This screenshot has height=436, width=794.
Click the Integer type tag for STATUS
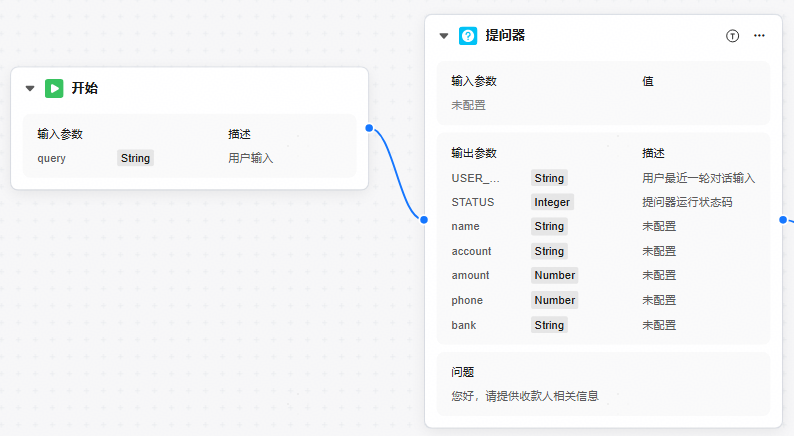pos(552,202)
